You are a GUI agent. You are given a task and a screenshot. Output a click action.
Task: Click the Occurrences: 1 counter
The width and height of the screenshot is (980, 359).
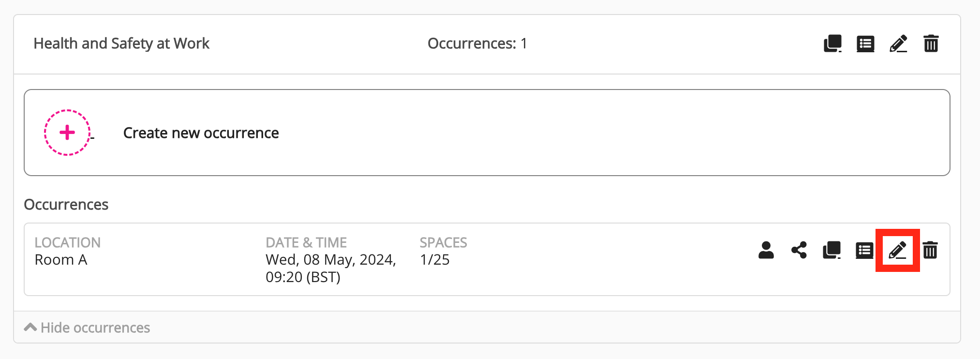tap(477, 44)
